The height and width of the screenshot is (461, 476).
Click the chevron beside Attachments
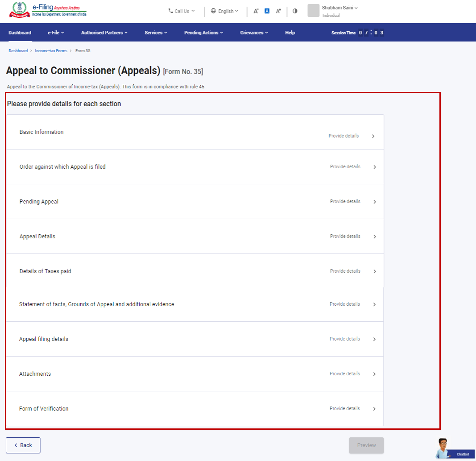point(375,374)
